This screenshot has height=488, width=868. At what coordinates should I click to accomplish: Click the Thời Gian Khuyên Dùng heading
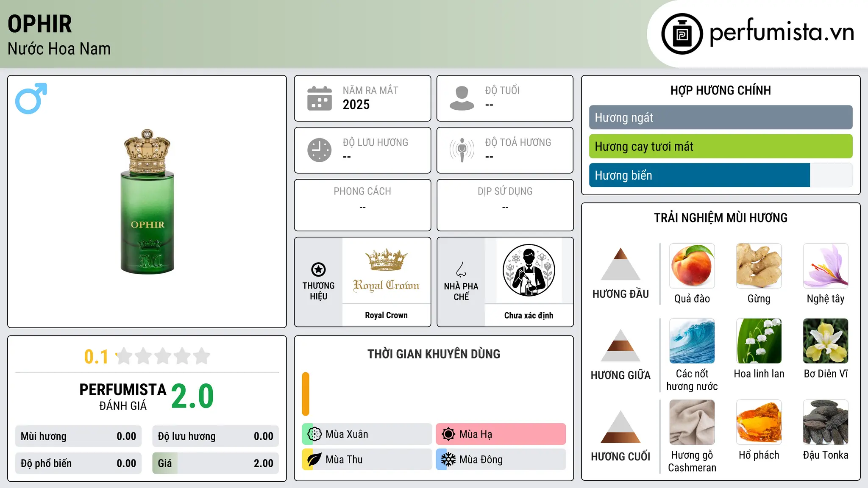click(434, 354)
